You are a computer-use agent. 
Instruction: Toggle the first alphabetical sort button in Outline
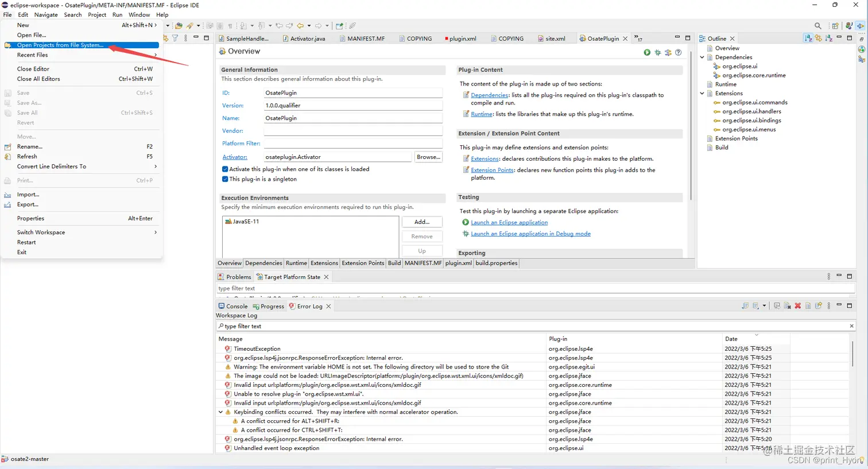pyautogui.click(x=808, y=38)
